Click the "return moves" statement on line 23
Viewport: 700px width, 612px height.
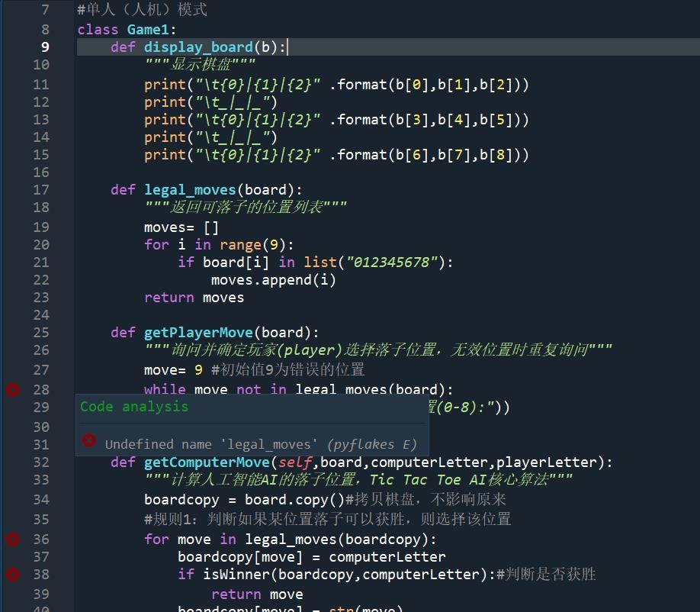pos(194,298)
